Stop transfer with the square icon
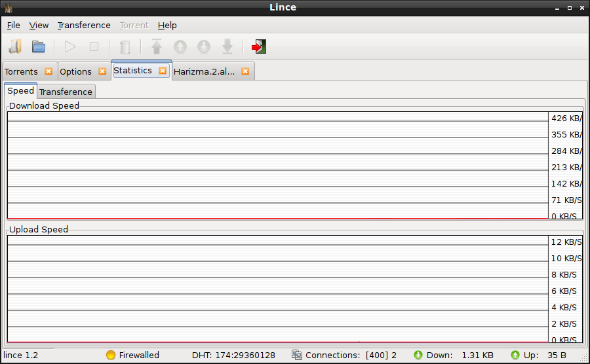590x364 pixels. [x=94, y=46]
